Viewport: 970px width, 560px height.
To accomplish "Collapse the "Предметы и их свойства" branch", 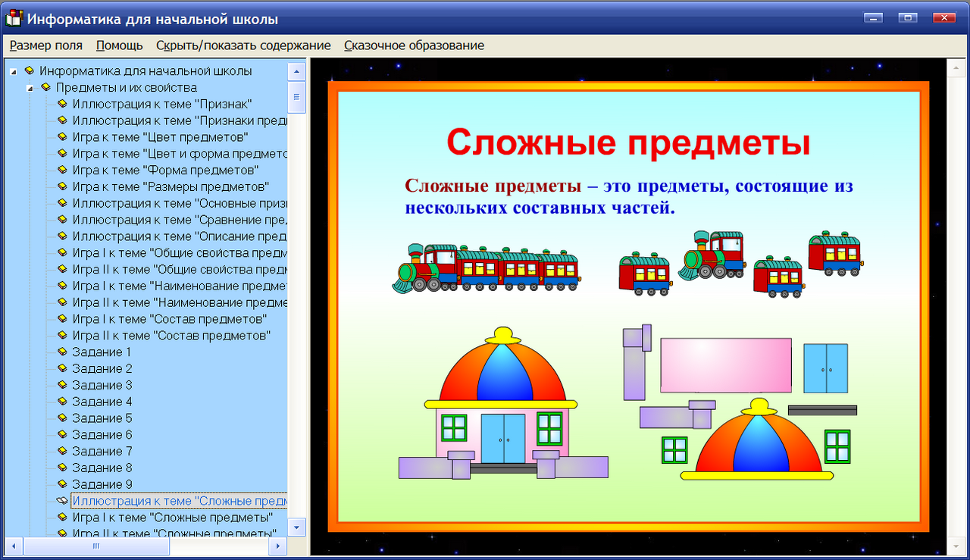I will click(x=29, y=87).
